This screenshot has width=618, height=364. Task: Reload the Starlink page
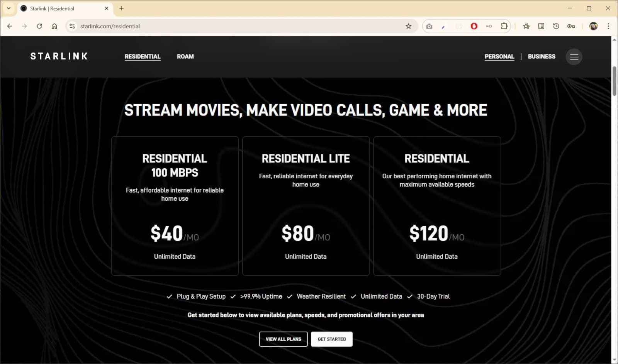[x=39, y=26]
